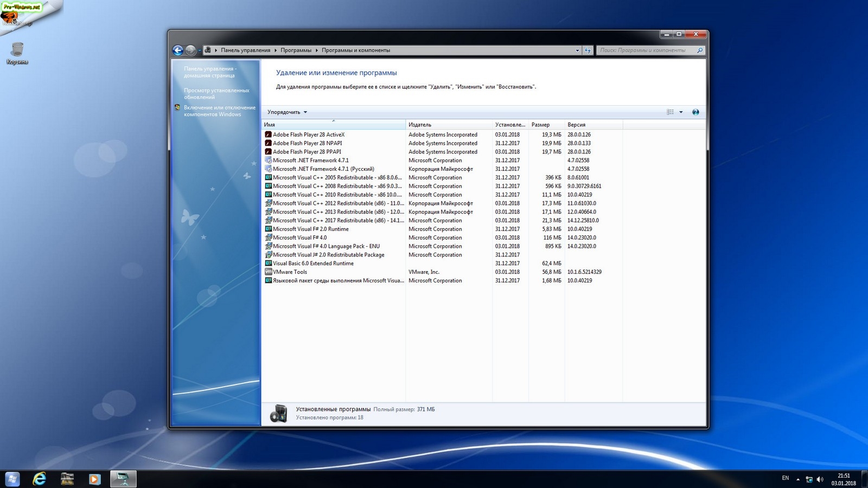Click the volume speaker icon in tray

820,479
